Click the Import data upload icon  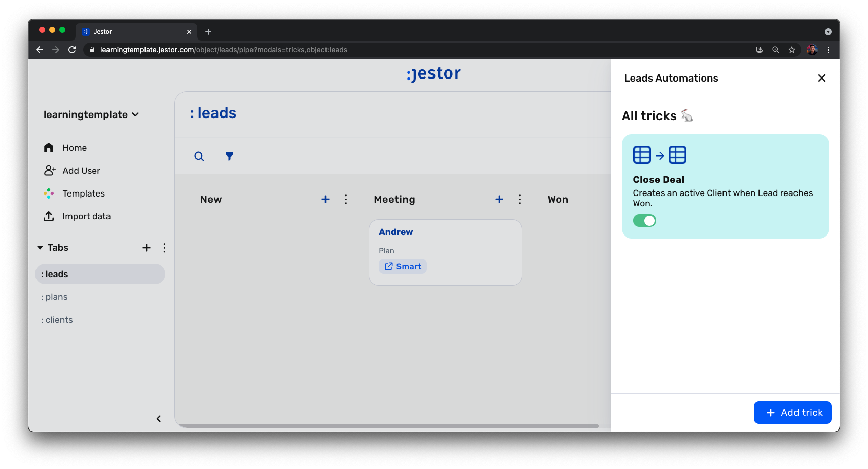pyautogui.click(x=49, y=216)
